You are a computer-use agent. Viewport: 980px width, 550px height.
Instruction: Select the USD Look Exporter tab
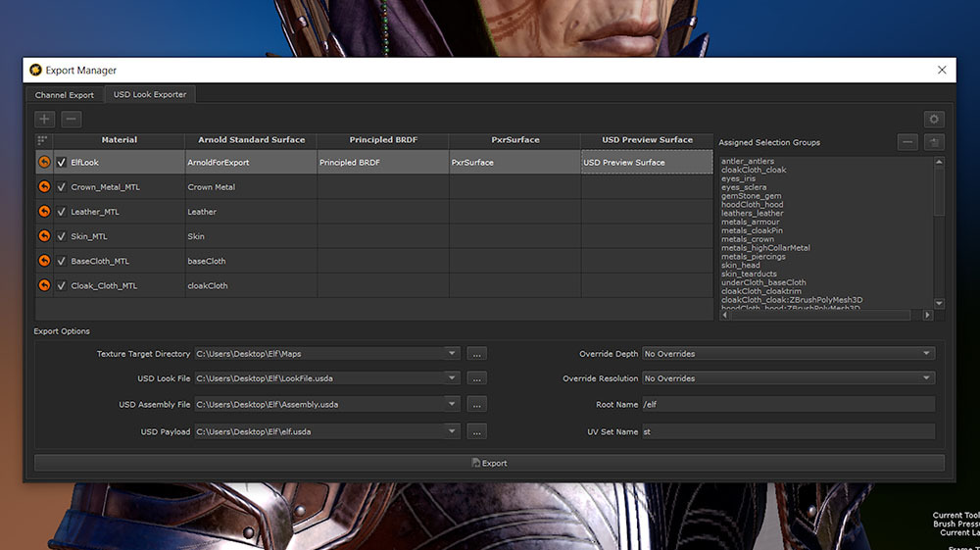tap(150, 95)
